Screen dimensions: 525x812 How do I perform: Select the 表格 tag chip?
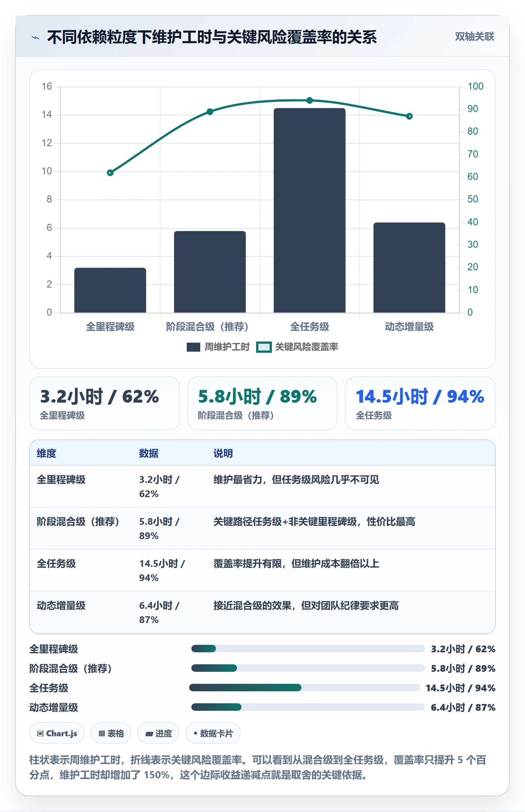[111, 733]
